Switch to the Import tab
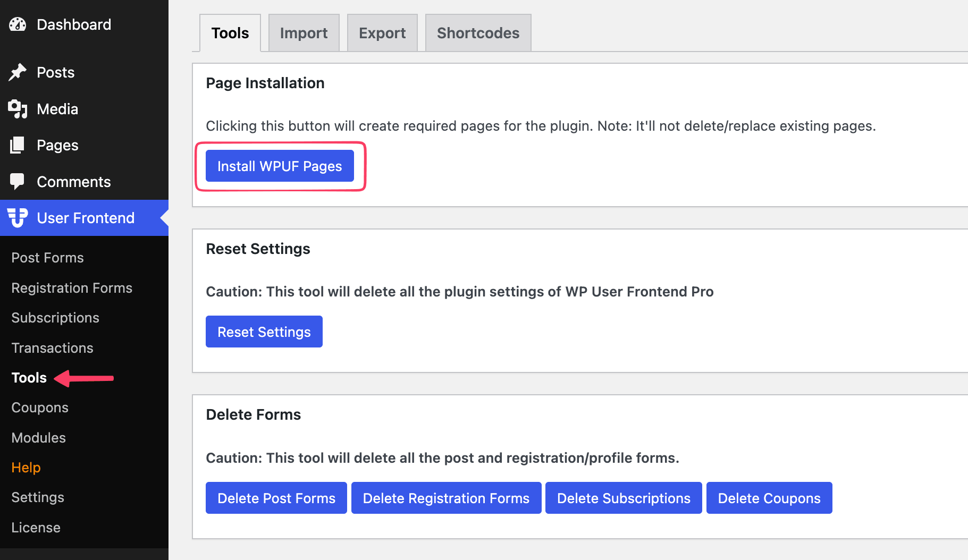Screen dimensions: 968x560 pyautogui.click(x=304, y=33)
